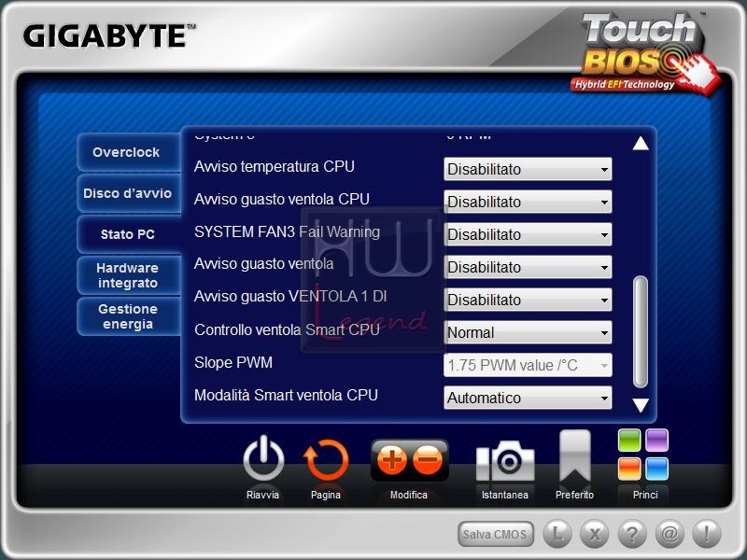Viewport: 747px width, 560px height.
Task: Open the Hardware integrato tab
Action: point(127,275)
